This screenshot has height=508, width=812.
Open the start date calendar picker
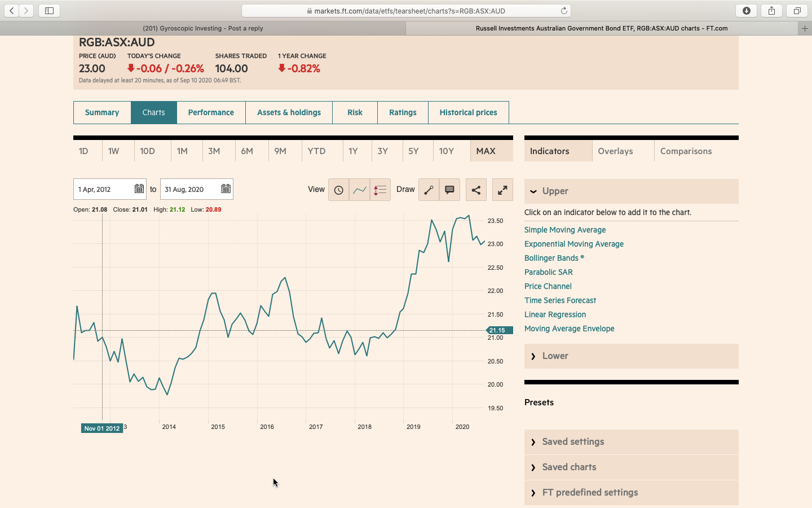(139, 189)
